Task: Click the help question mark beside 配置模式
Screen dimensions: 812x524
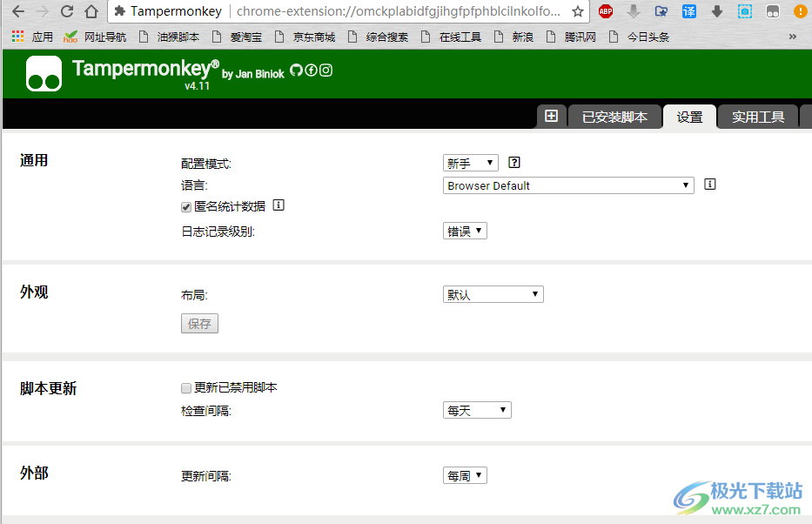Action: (x=513, y=162)
